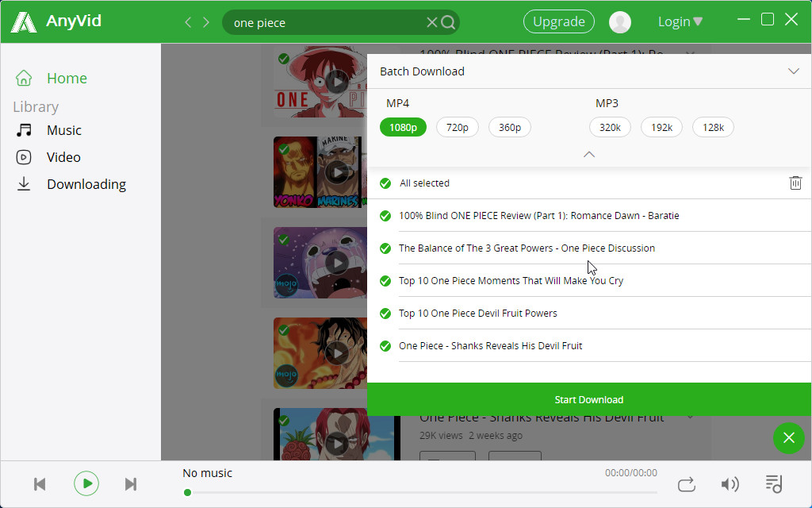
Task: Open Home in the sidebar
Action: [67, 79]
